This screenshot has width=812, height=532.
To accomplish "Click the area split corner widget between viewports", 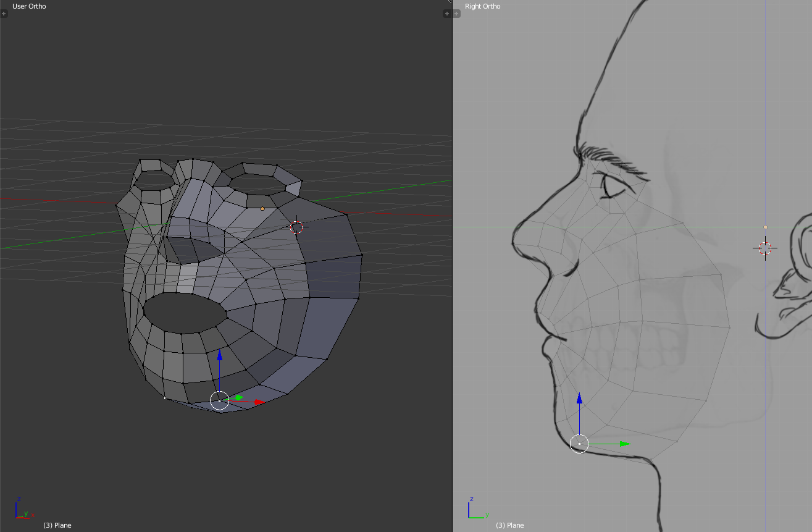I will [449, 2].
